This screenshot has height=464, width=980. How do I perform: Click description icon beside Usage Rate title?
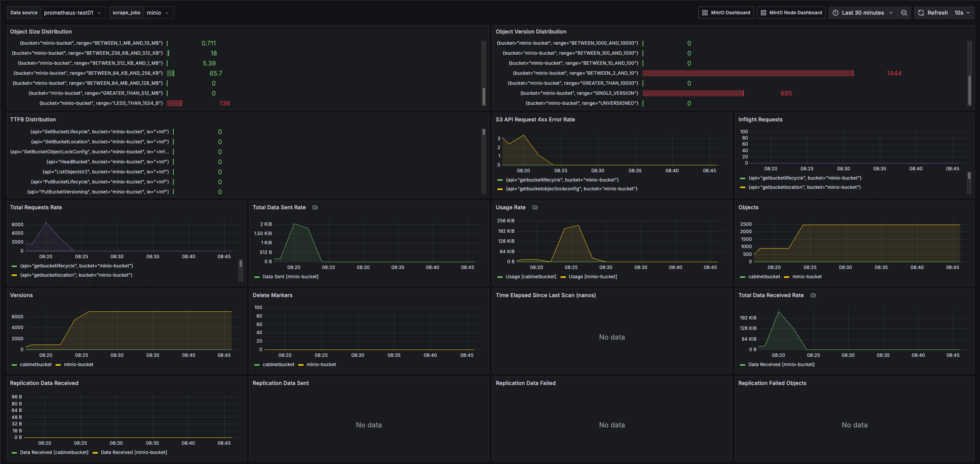[x=535, y=207]
